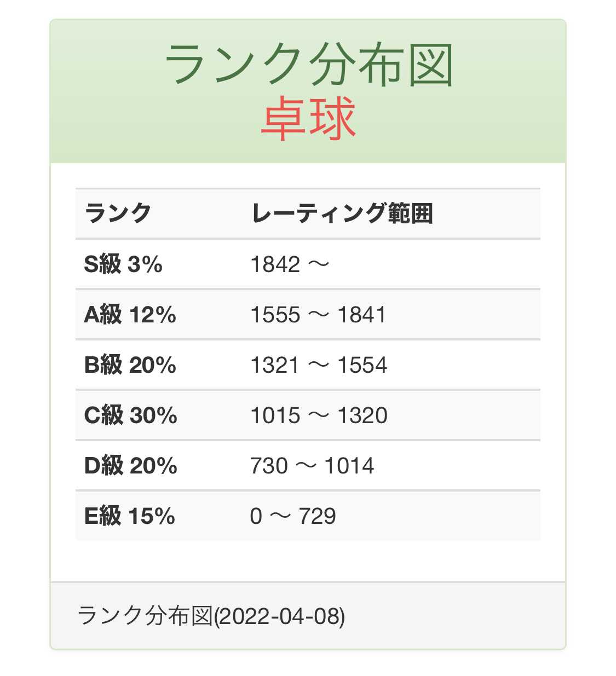The image size is (616, 676).
Task: Click the 1554 upper bound value
Action: (x=362, y=365)
